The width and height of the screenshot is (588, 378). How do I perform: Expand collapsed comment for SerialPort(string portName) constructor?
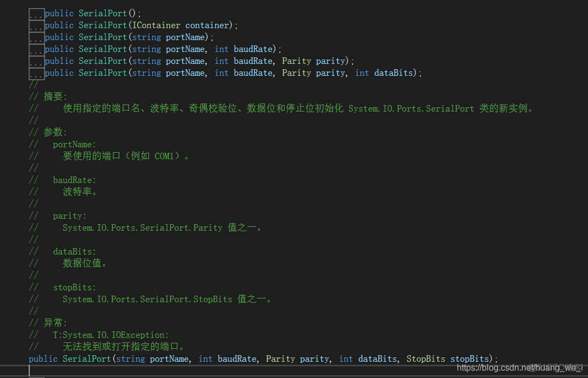pos(36,37)
